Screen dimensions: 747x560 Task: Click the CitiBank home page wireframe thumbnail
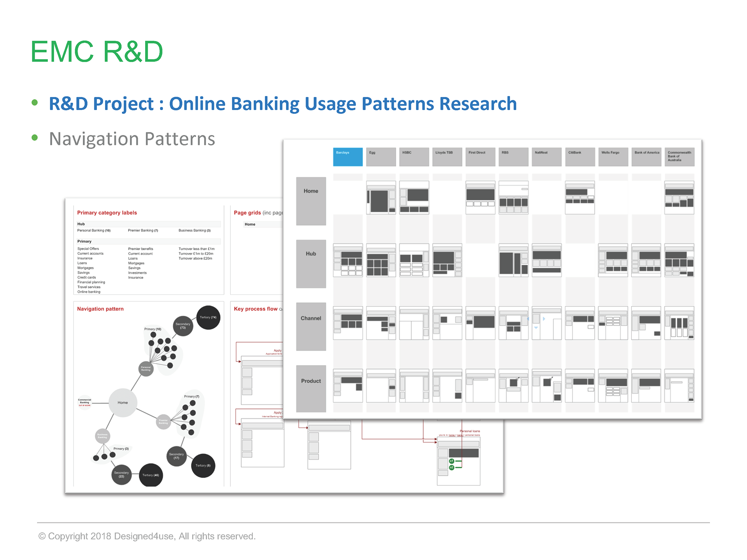[580, 198]
